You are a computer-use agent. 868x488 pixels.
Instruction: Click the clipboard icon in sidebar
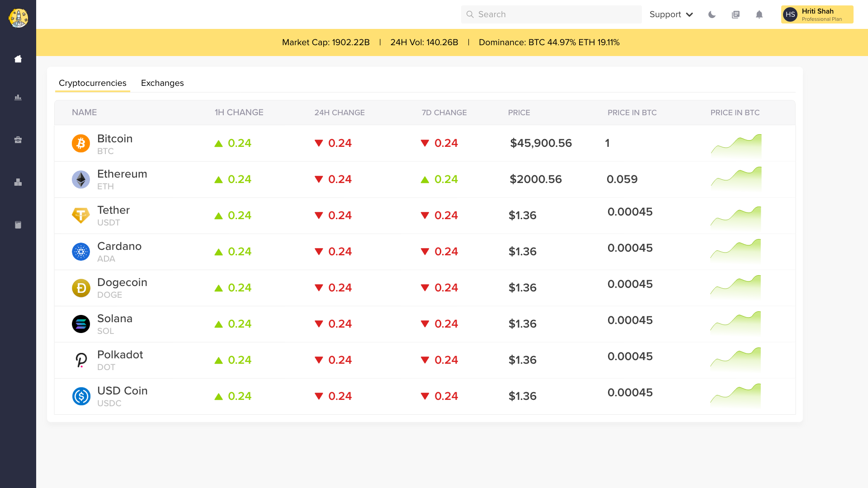pyautogui.click(x=18, y=225)
